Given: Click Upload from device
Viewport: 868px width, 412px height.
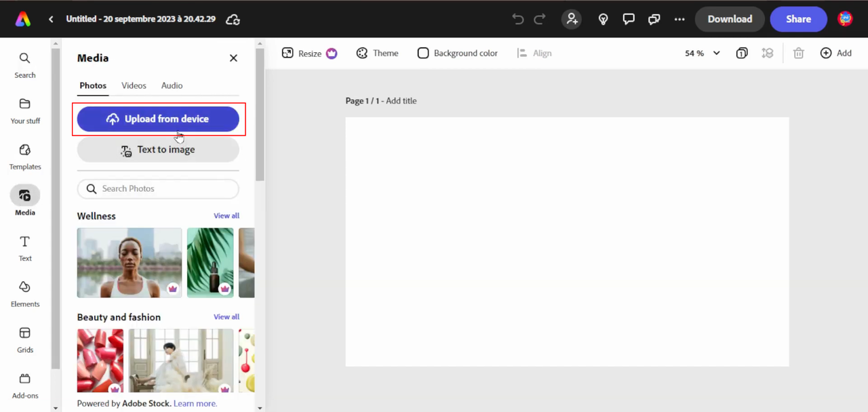Looking at the screenshot, I should 158,119.
